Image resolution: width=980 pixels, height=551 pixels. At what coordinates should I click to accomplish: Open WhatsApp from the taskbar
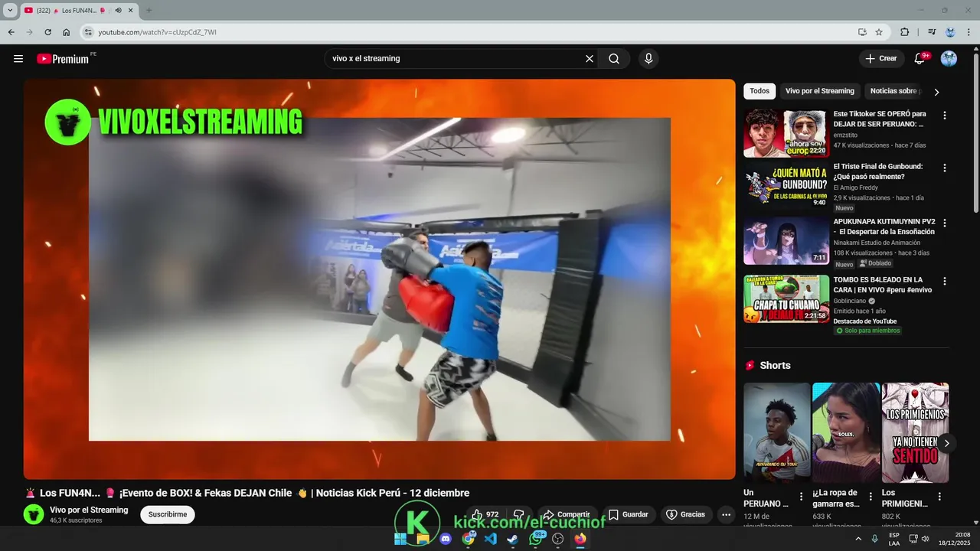tap(536, 539)
